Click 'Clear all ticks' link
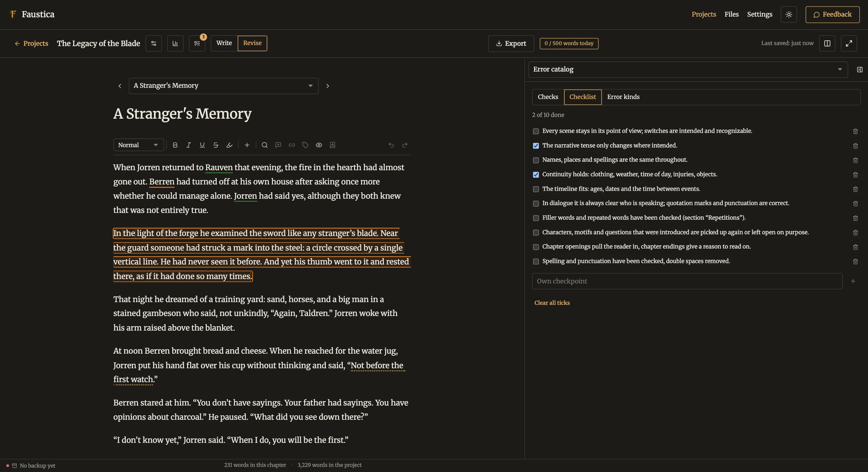This screenshot has width=868, height=472. 552,303
